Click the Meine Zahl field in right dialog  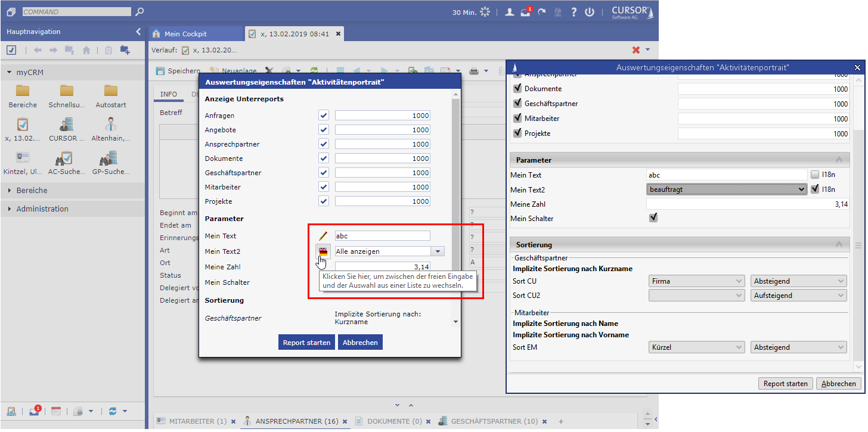[x=748, y=204]
